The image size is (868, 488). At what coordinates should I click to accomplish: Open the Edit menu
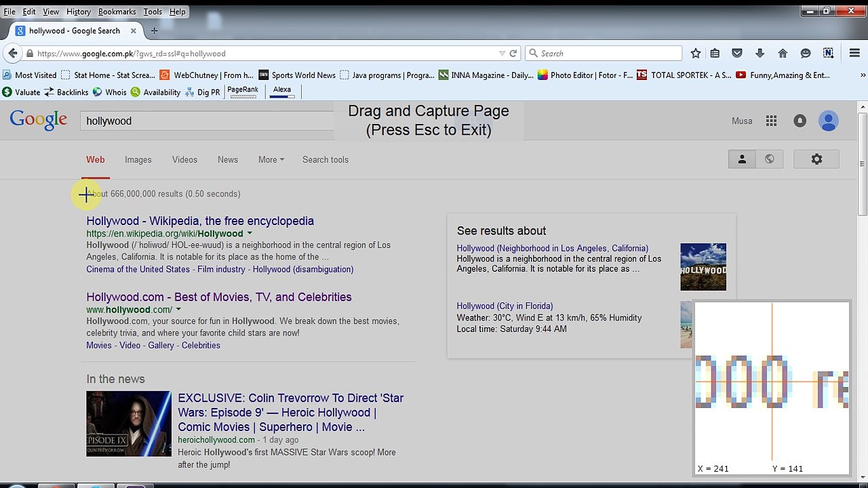tap(29, 12)
